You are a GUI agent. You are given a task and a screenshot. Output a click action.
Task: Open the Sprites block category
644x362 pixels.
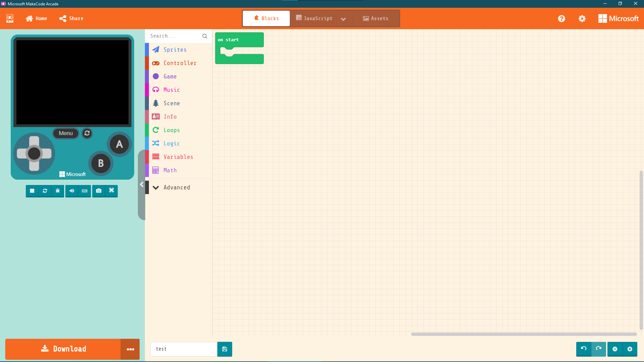[x=178, y=50]
